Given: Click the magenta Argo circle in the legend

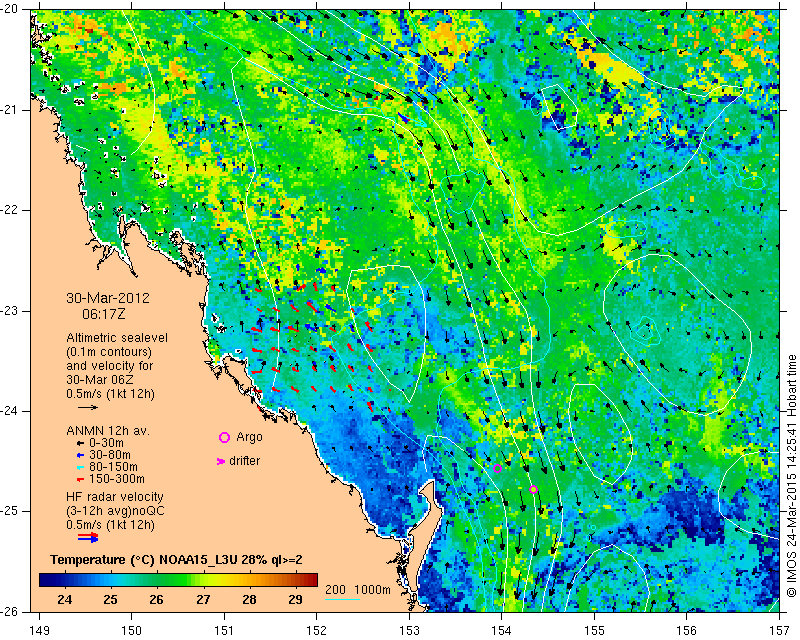Looking at the screenshot, I should (x=224, y=437).
